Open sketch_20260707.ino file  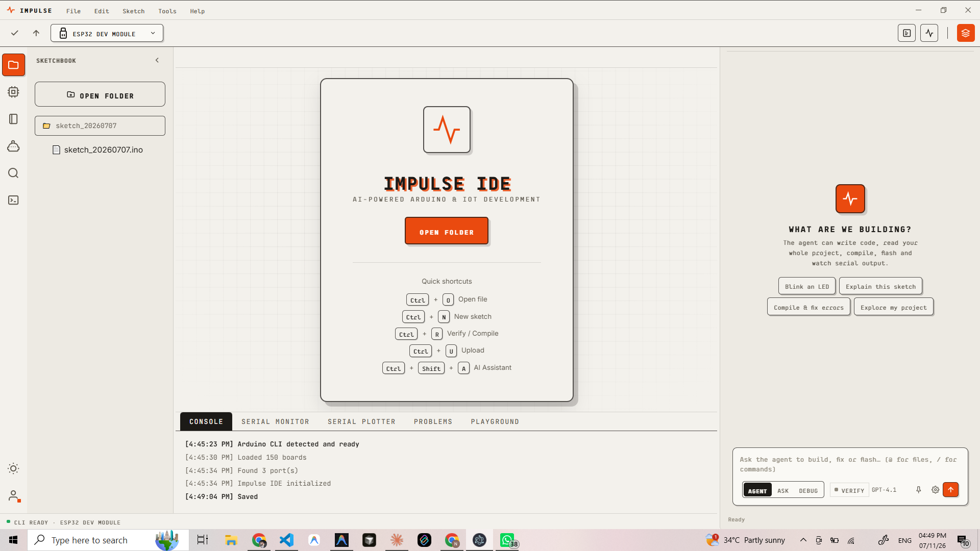pyautogui.click(x=98, y=149)
